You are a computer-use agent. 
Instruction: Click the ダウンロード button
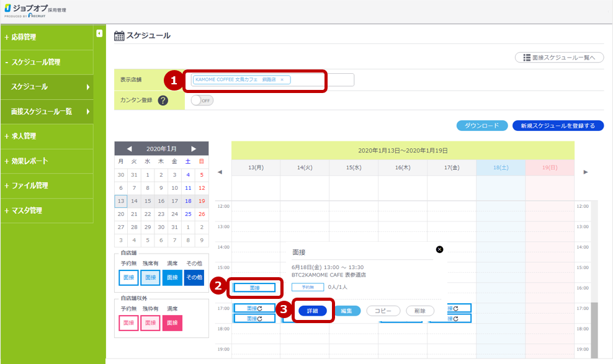pyautogui.click(x=482, y=126)
